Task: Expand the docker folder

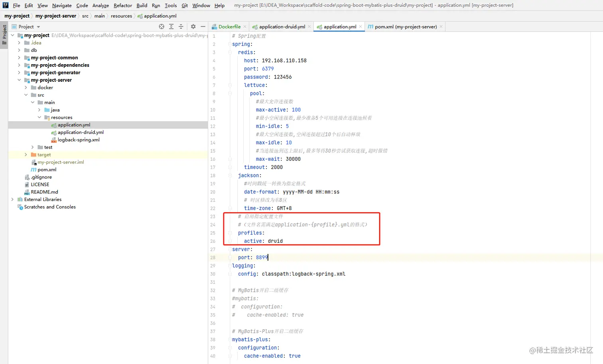Action: coord(26,87)
